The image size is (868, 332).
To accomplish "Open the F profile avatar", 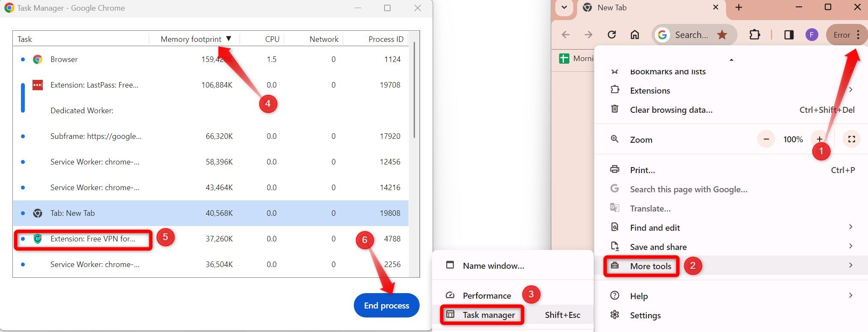I will [x=812, y=35].
